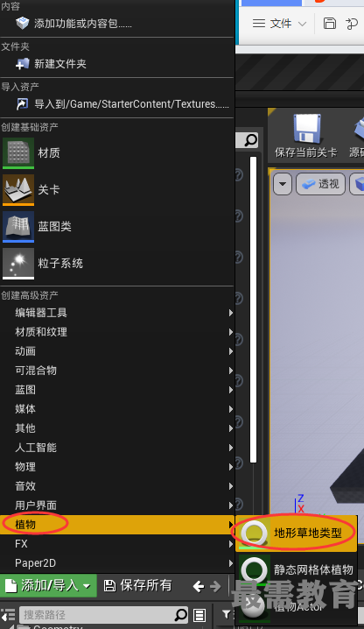Expand the 可混合物 submenu
The width and height of the screenshot is (364, 629).
[117, 371]
